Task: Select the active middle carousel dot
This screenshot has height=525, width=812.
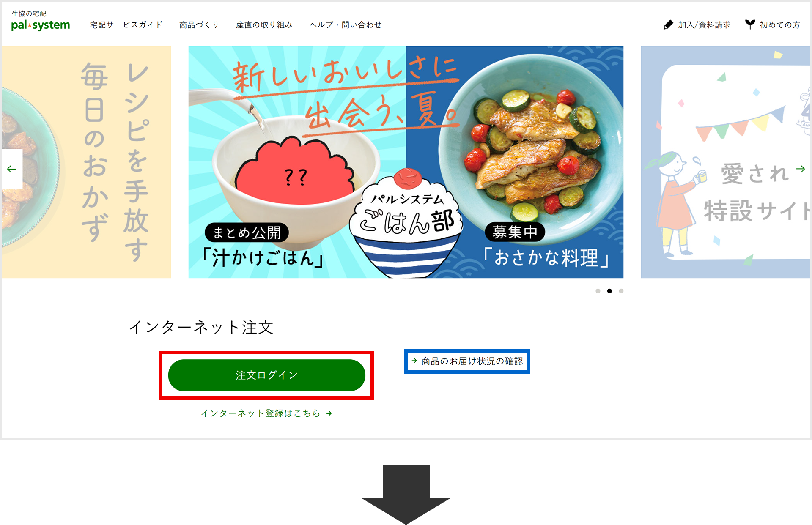Action: [609, 291]
